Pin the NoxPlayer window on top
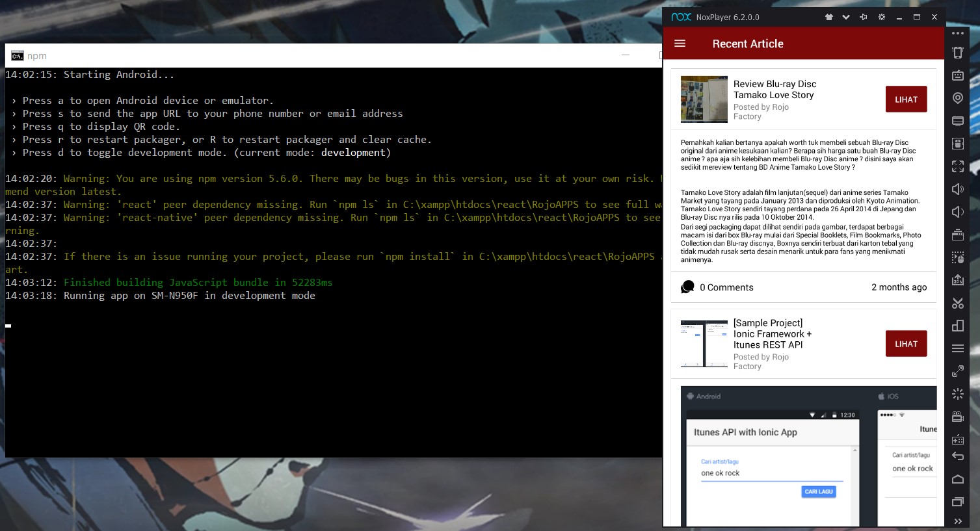980x531 pixels. (864, 17)
